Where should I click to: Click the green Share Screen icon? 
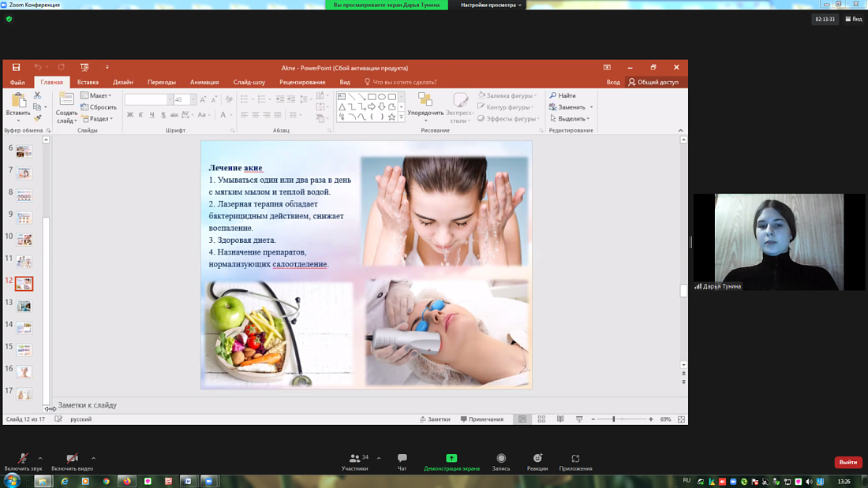451,459
